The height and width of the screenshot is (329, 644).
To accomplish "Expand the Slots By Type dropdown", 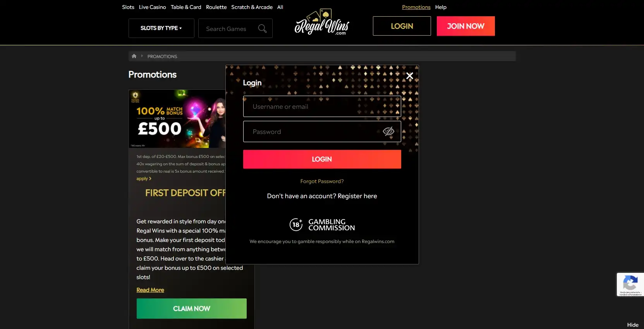I will (161, 28).
